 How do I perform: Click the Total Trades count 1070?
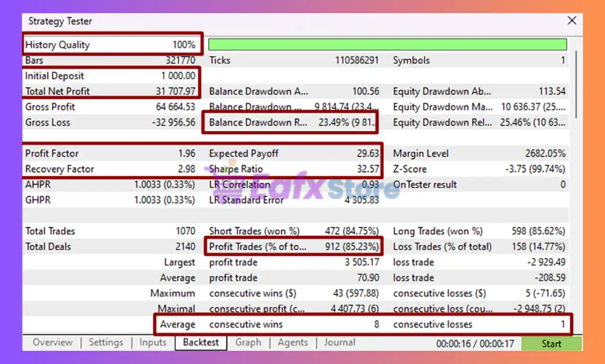click(185, 231)
